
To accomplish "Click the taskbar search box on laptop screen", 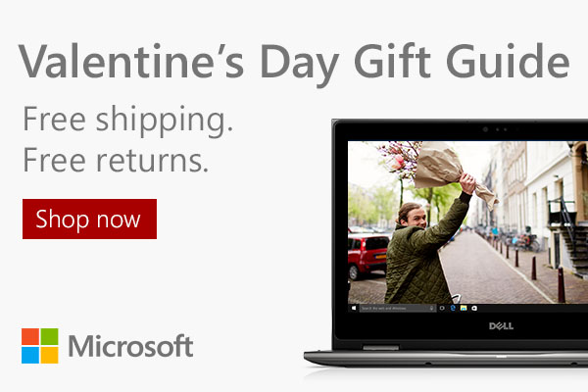I will (398, 308).
